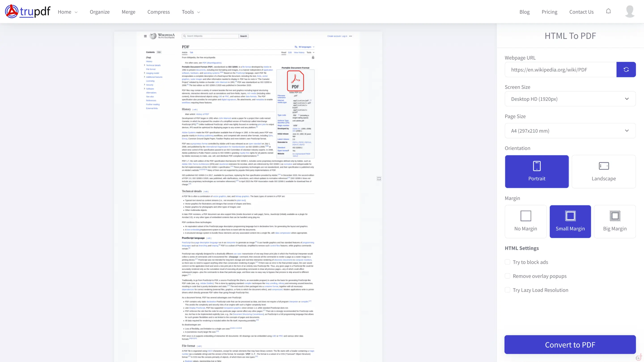The width and height of the screenshot is (644, 362).
Task: Enable Try to block ads
Action: click(508, 262)
